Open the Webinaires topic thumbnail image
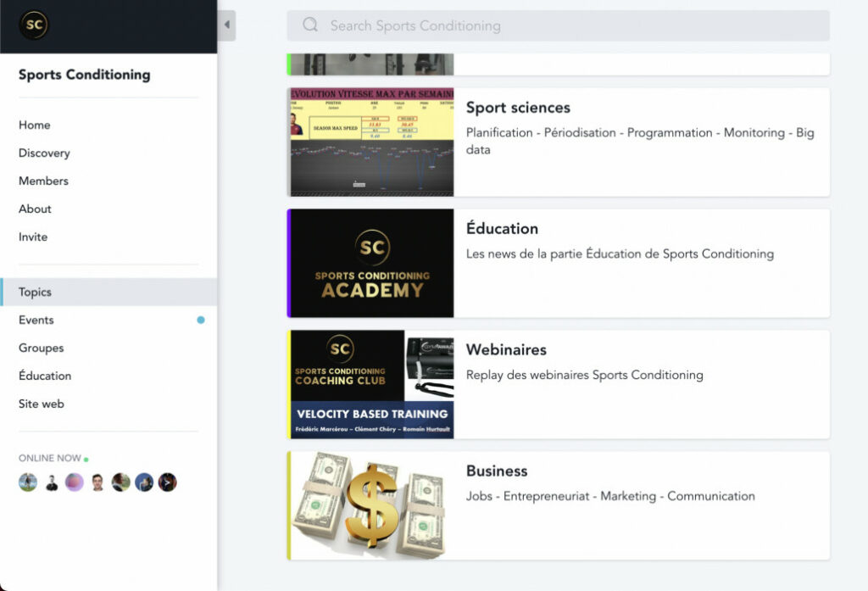The height and width of the screenshot is (591, 868). coord(371,384)
